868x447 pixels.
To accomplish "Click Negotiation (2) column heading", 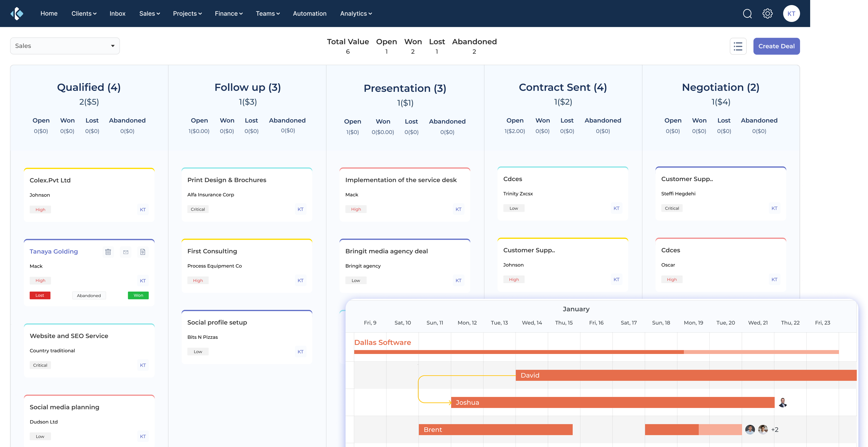I will point(721,87).
